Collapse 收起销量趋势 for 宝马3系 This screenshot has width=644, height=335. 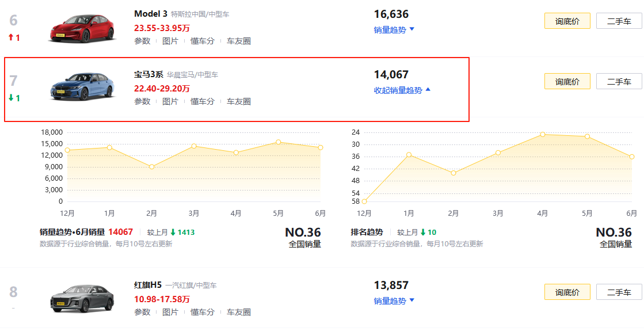(x=402, y=90)
